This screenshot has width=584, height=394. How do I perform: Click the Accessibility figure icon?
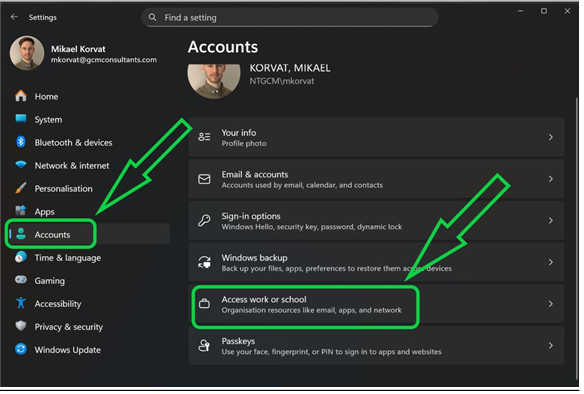(x=21, y=303)
